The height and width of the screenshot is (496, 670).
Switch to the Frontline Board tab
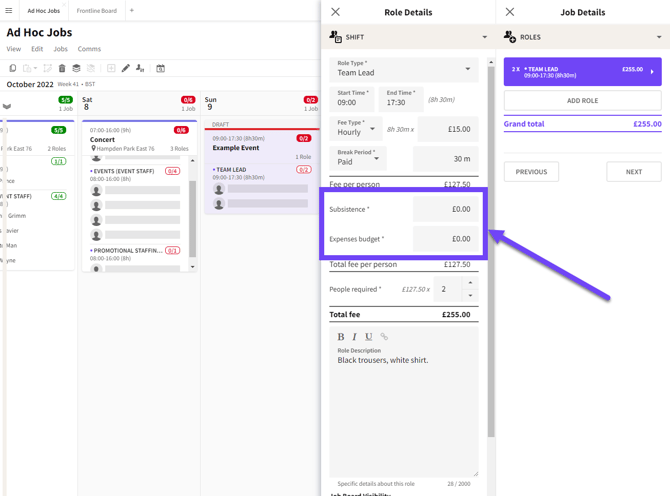pos(97,11)
